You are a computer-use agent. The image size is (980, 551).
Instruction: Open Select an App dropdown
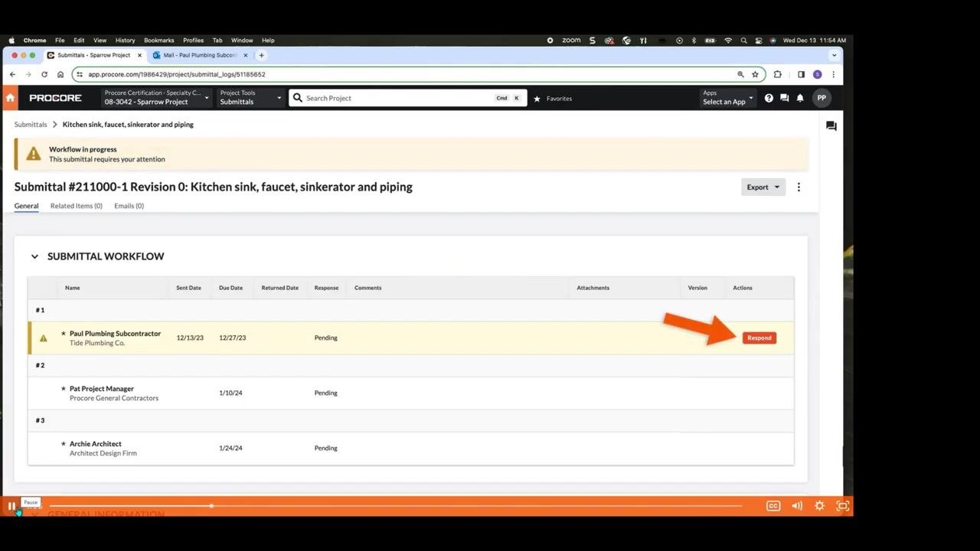coord(728,98)
